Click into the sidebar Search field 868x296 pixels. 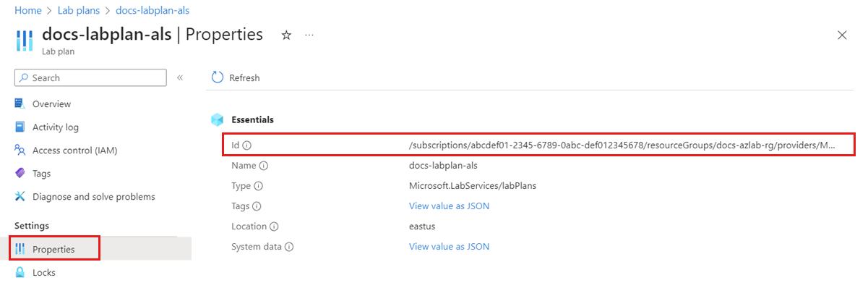(90, 77)
